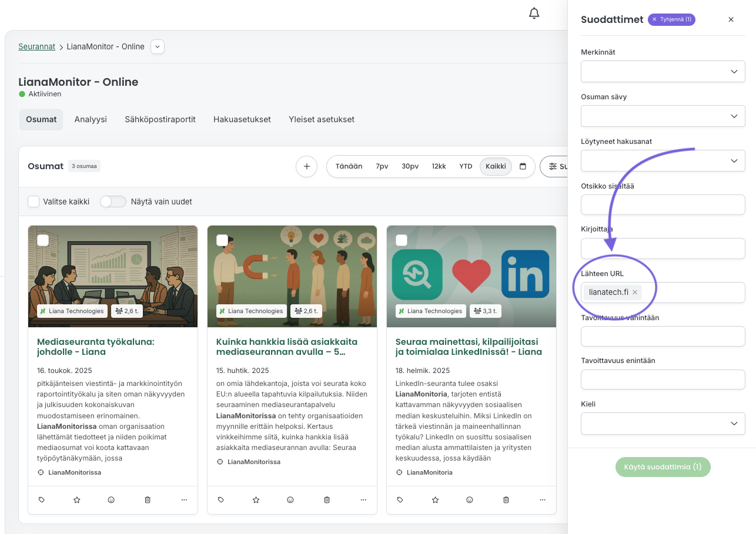Open the LinkedIn heart article thumbnail

471,276
